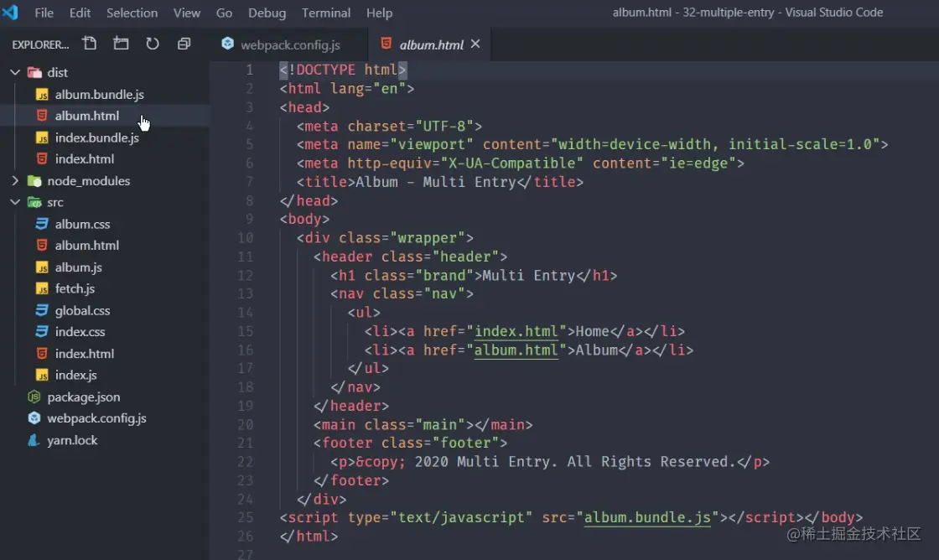Click the node_modules folder icon
Image resolution: width=939 pixels, height=560 pixels.
pos(34,181)
